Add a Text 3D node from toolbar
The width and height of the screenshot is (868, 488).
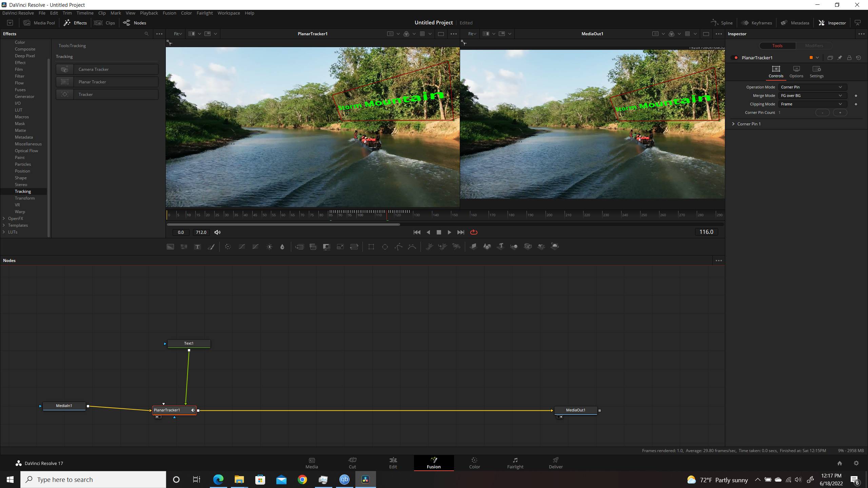point(500,247)
